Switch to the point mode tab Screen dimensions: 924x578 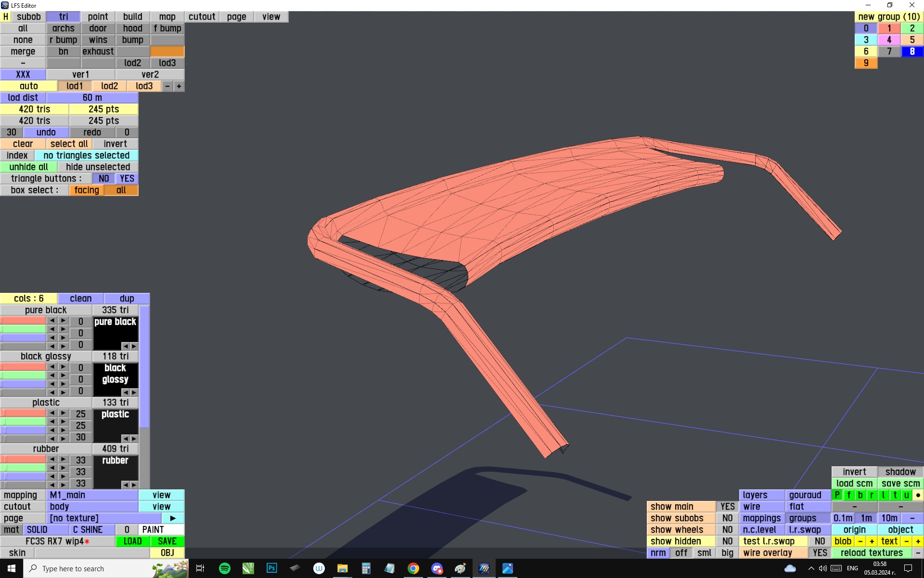coord(98,17)
